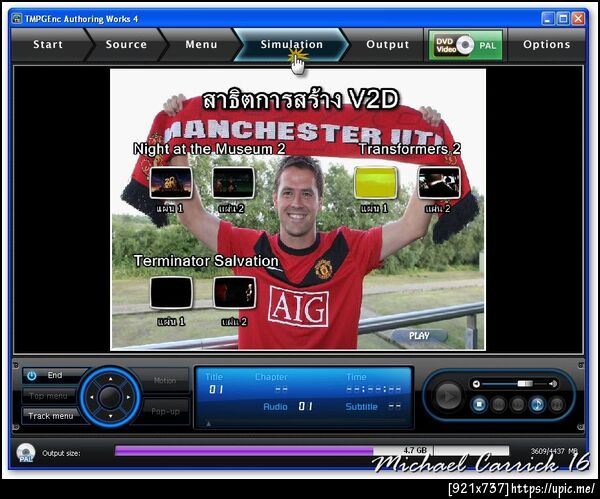Expand the small triangle in the info display
This screenshot has height=499, width=600.
tap(209, 424)
